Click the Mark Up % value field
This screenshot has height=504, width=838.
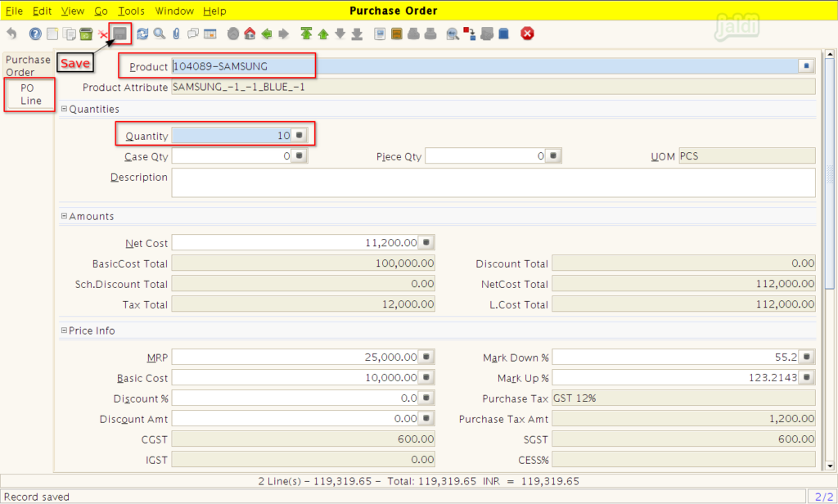pyautogui.click(x=675, y=377)
